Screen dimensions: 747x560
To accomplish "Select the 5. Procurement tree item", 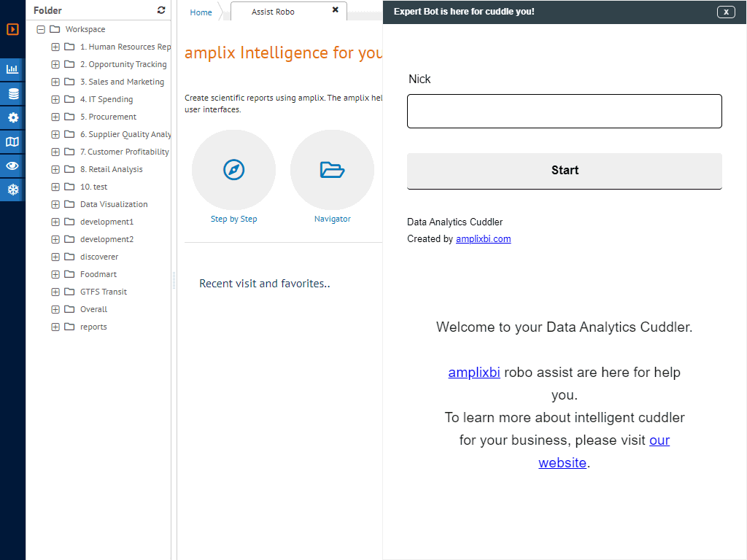I will 108,117.
